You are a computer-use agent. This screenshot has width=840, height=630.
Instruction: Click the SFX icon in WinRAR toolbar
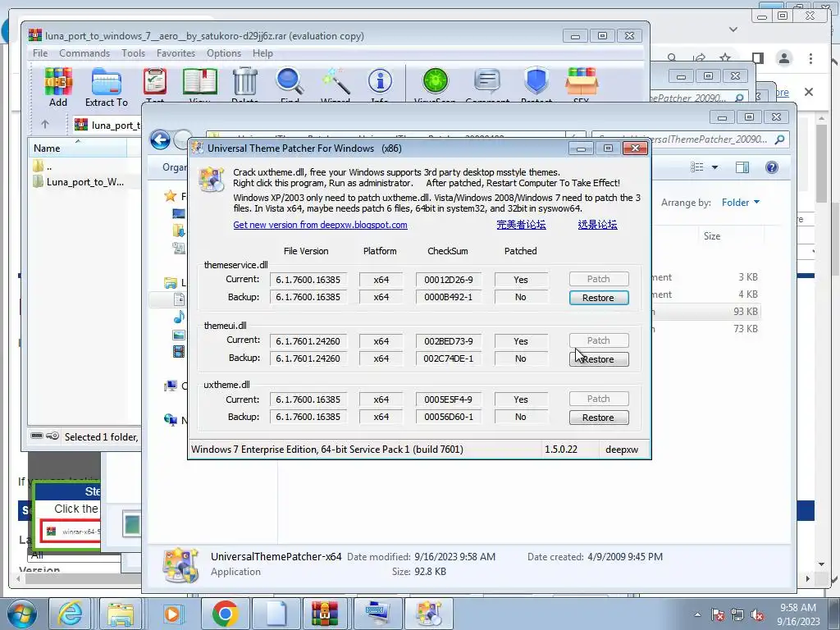[582, 84]
